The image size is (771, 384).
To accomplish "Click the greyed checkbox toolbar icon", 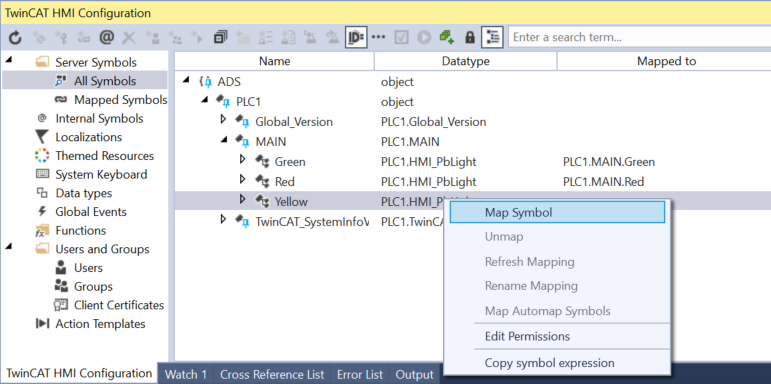I will point(402,37).
